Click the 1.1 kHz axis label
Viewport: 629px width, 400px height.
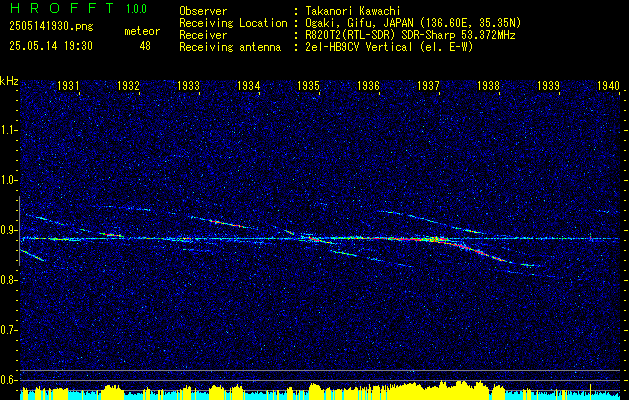coord(8,130)
